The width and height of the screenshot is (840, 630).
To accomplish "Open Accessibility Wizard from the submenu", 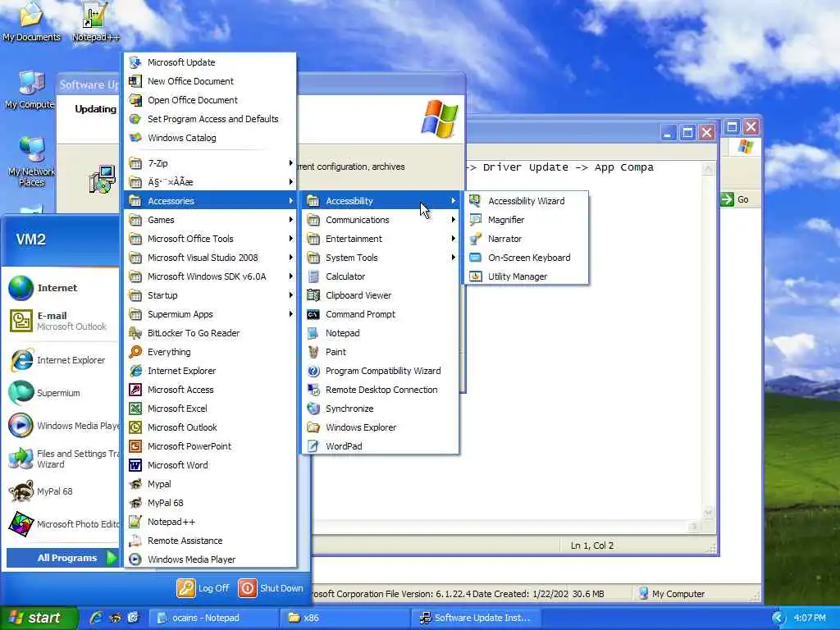I will point(527,201).
